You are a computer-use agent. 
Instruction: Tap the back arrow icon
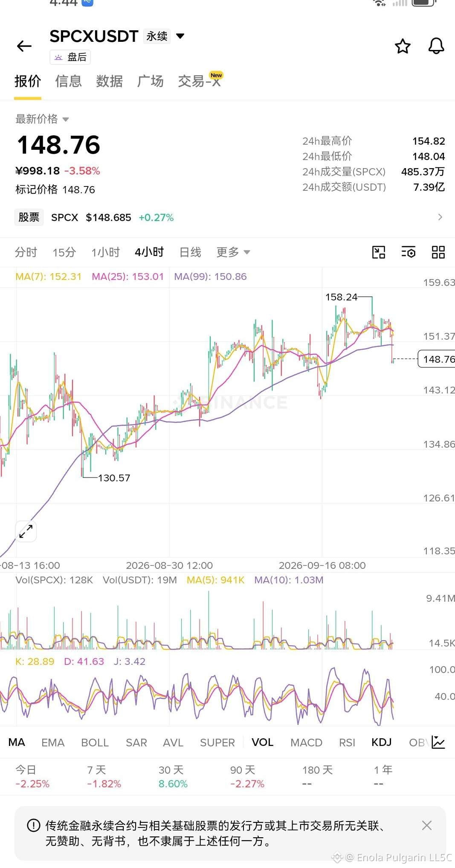[24, 46]
